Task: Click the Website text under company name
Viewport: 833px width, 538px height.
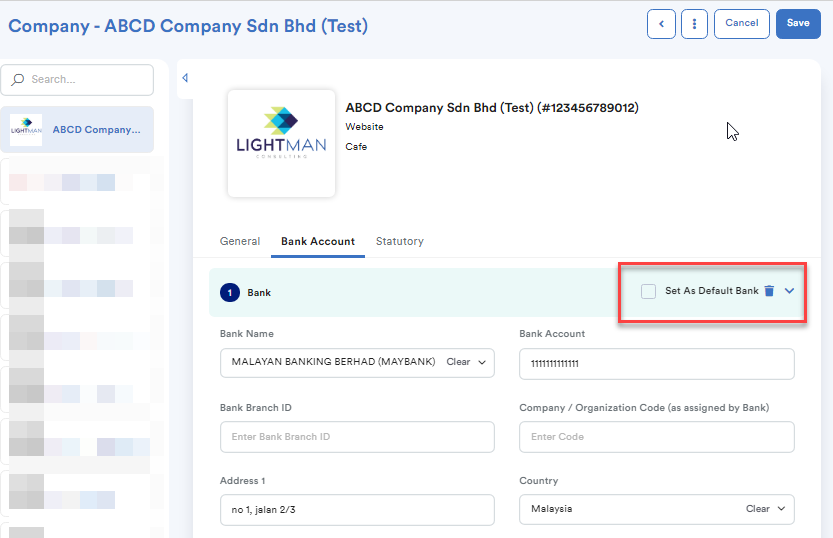Action: (x=364, y=127)
